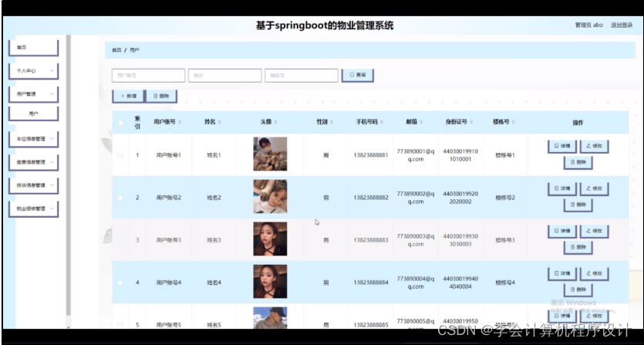Click sort arrows beside 姓名 header

click(219, 122)
